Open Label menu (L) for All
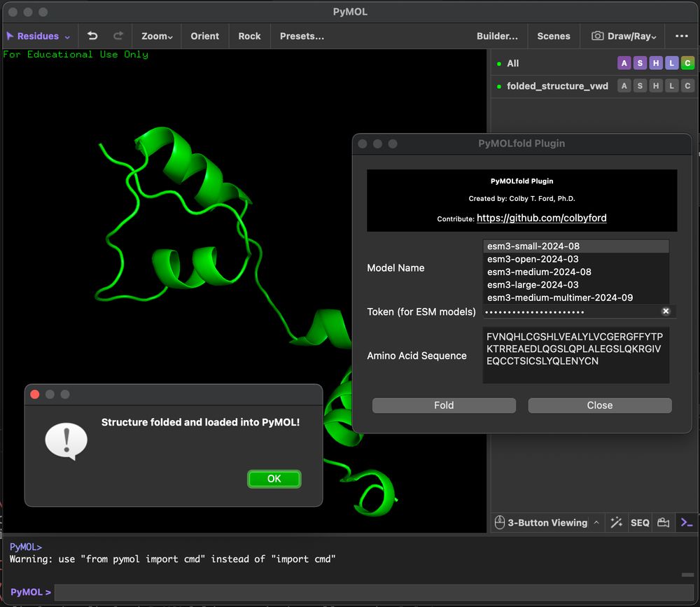This screenshot has width=700, height=607. (672, 63)
